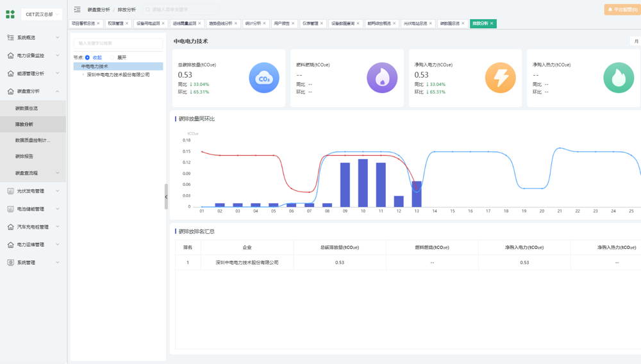Click the orange lightning purchased electricity icon

[500, 78]
